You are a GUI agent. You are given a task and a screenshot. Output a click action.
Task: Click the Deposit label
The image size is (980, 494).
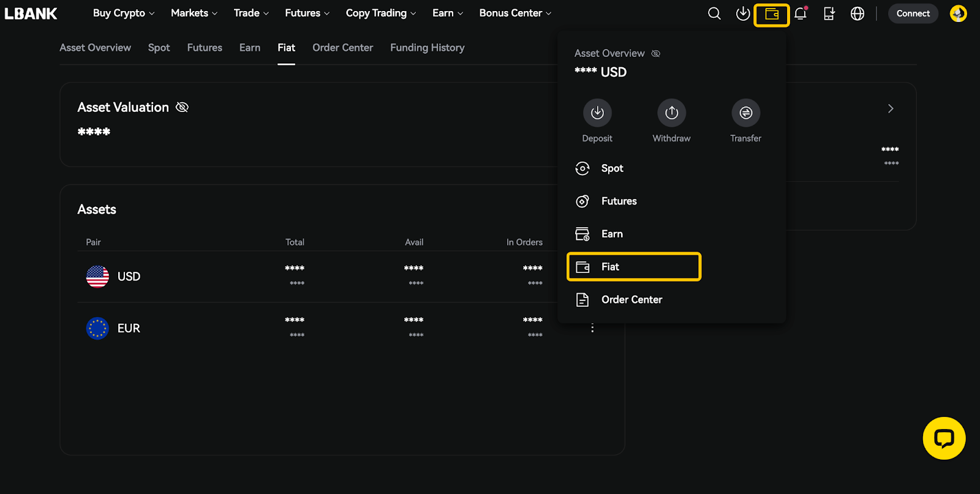(x=597, y=138)
